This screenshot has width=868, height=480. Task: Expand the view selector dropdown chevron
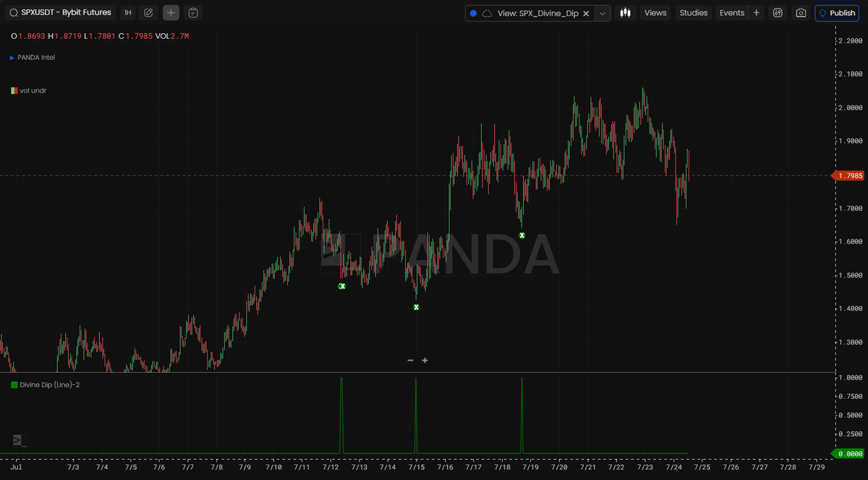(x=603, y=13)
